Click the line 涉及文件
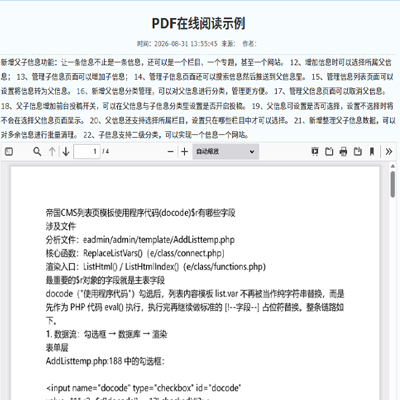 (61, 226)
